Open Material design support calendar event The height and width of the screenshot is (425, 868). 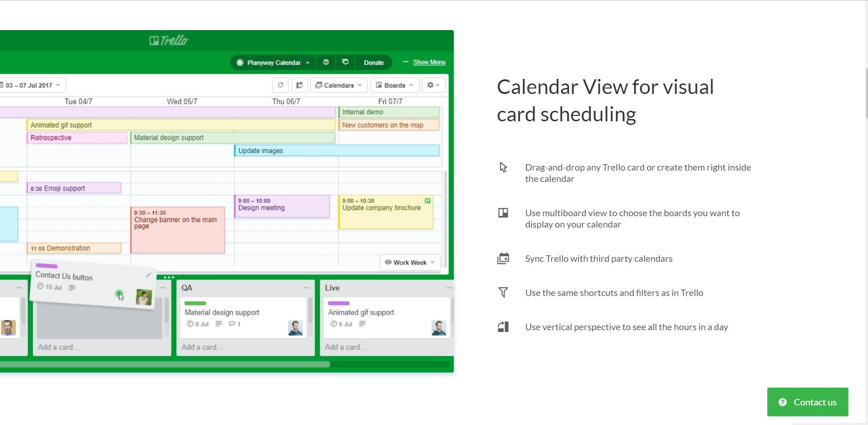coord(233,138)
